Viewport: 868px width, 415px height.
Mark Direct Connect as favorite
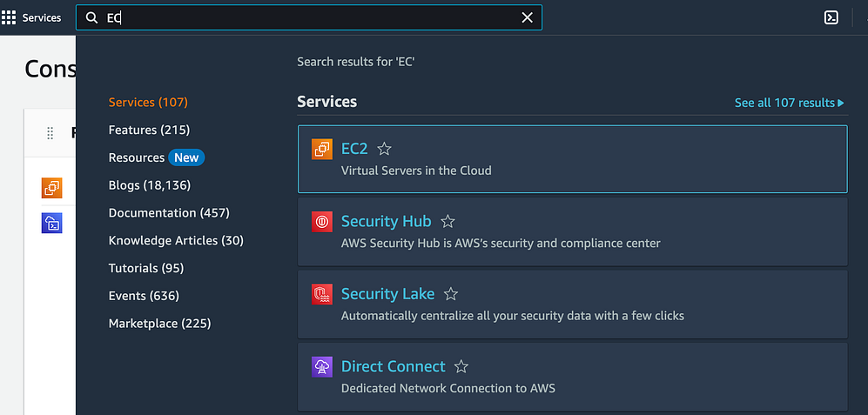(x=461, y=367)
